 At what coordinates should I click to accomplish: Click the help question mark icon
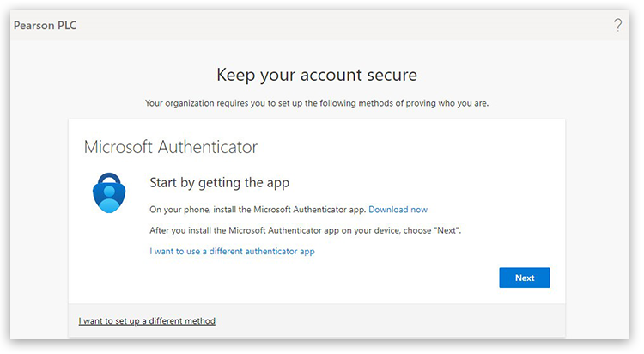(x=617, y=26)
